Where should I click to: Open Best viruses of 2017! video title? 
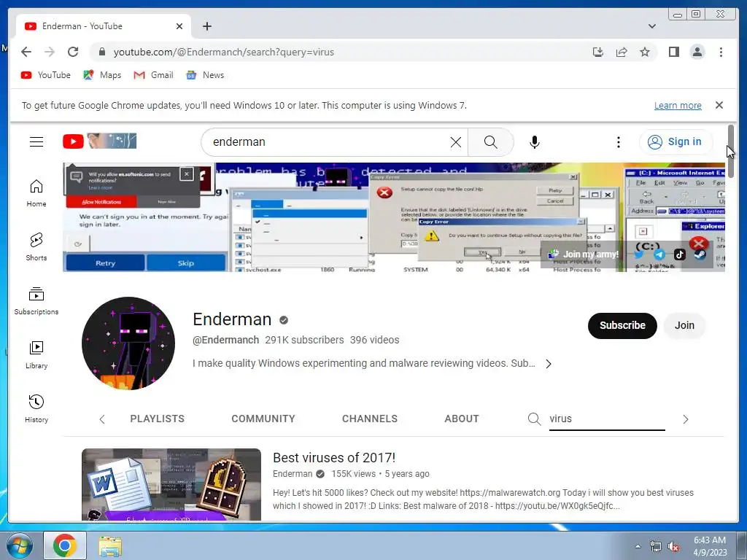click(x=334, y=458)
